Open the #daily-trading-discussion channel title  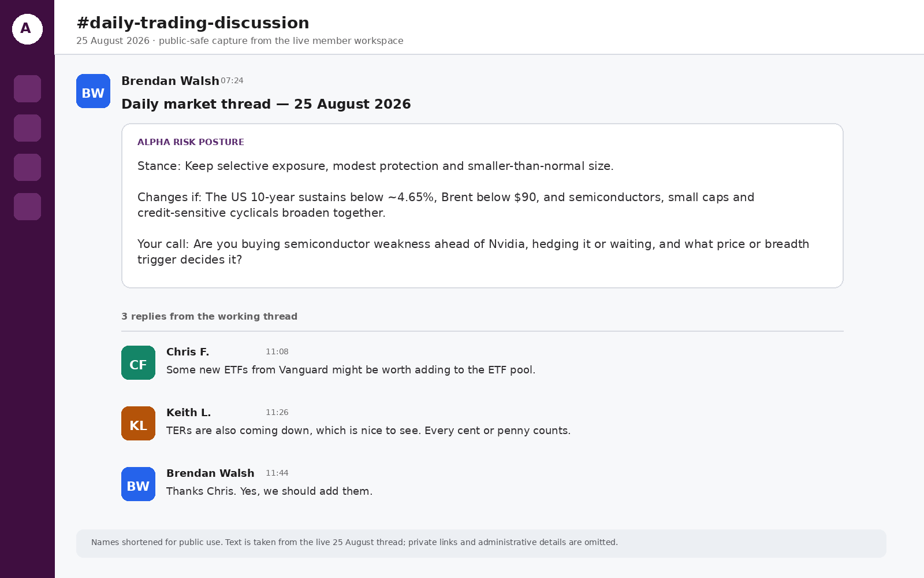click(x=193, y=23)
